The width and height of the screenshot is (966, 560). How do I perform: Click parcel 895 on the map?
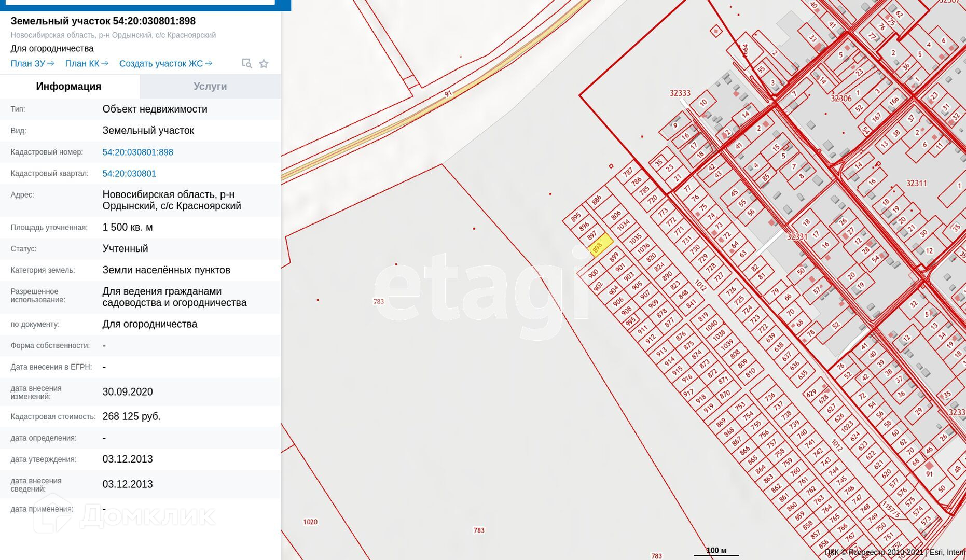coord(575,217)
